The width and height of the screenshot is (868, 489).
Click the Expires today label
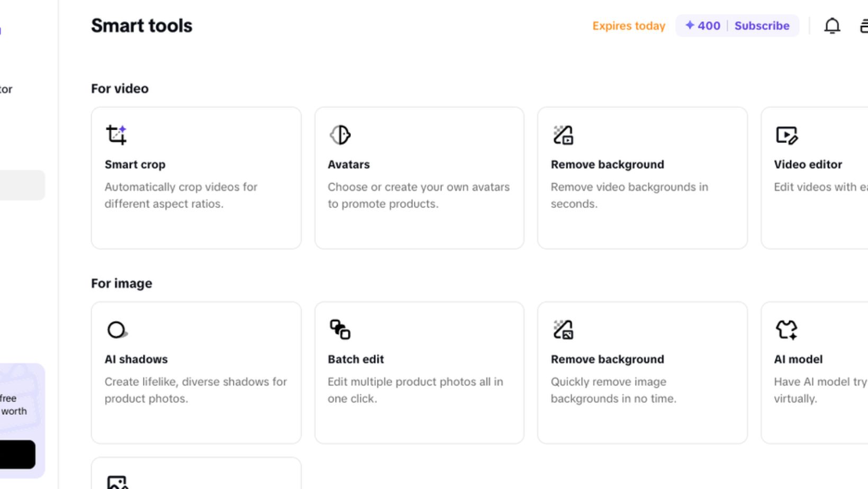click(628, 26)
